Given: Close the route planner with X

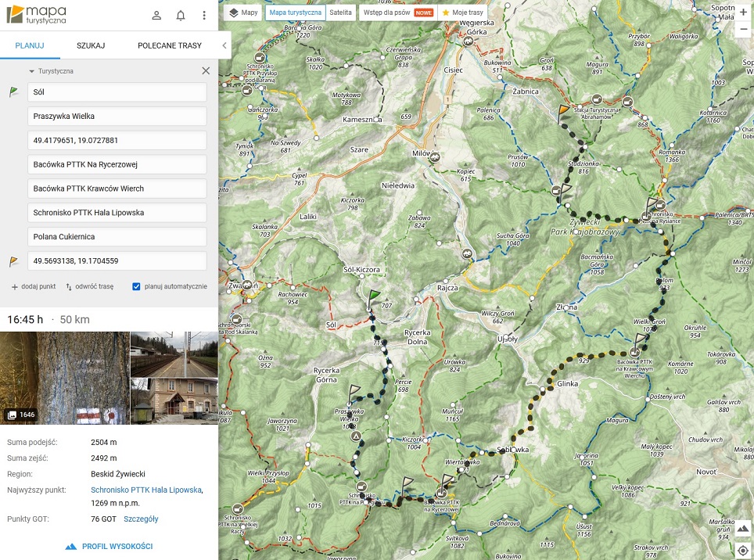Looking at the screenshot, I should 206,70.
